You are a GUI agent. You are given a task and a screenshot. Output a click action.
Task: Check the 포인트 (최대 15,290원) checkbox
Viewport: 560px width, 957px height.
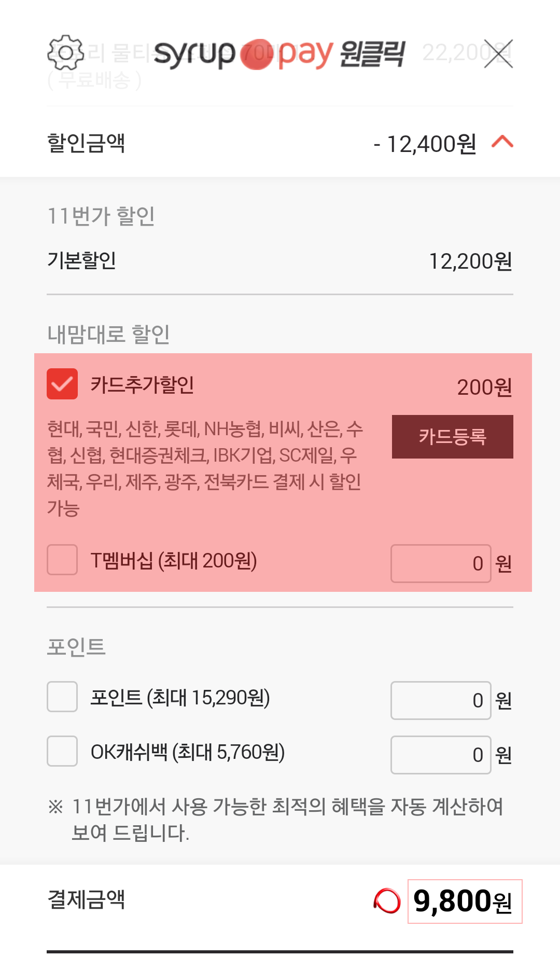pos(62,697)
